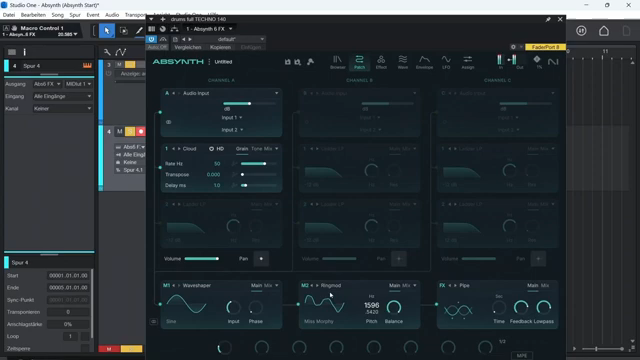Pin the Absynth plugin window

(548, 19)
